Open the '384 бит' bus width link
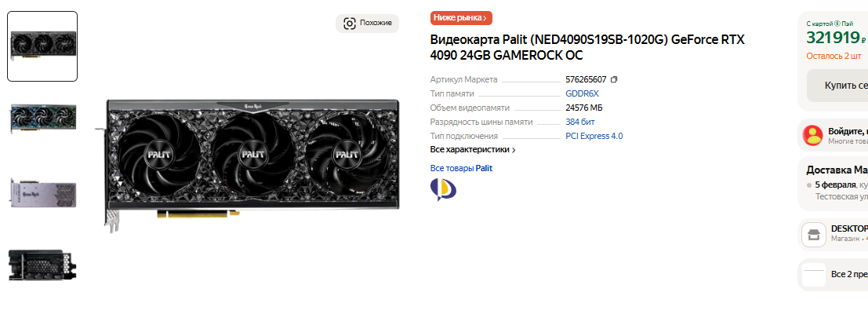 pyautogui.click(x=580, y=122)
